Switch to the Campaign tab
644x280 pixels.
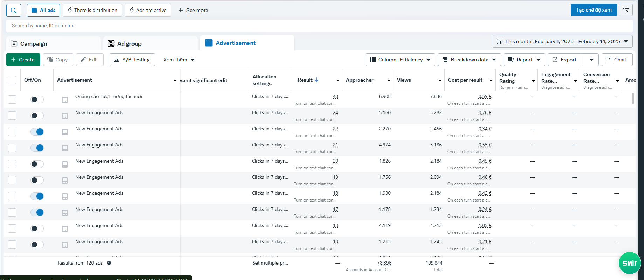point(53,43)
